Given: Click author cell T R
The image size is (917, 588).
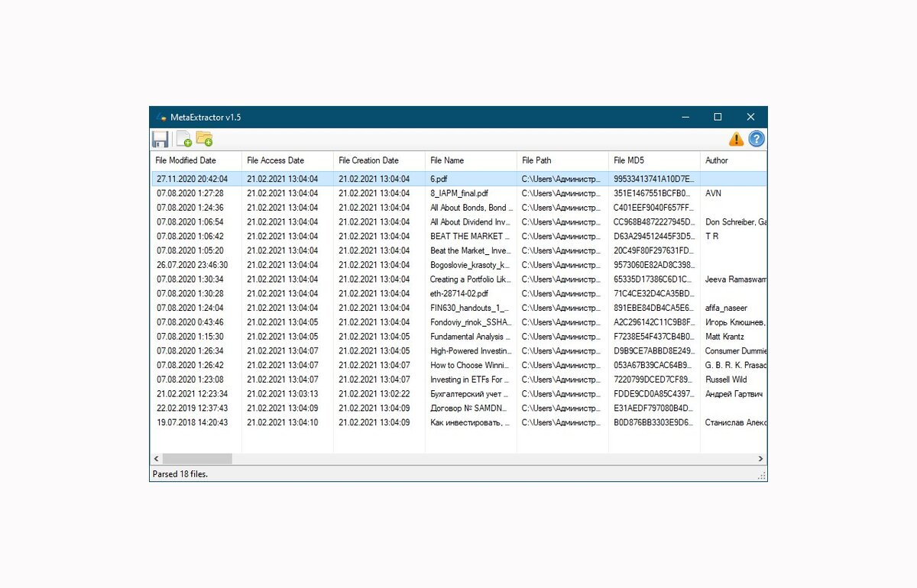Looking at the screenshot, I should tap(711, 236).
